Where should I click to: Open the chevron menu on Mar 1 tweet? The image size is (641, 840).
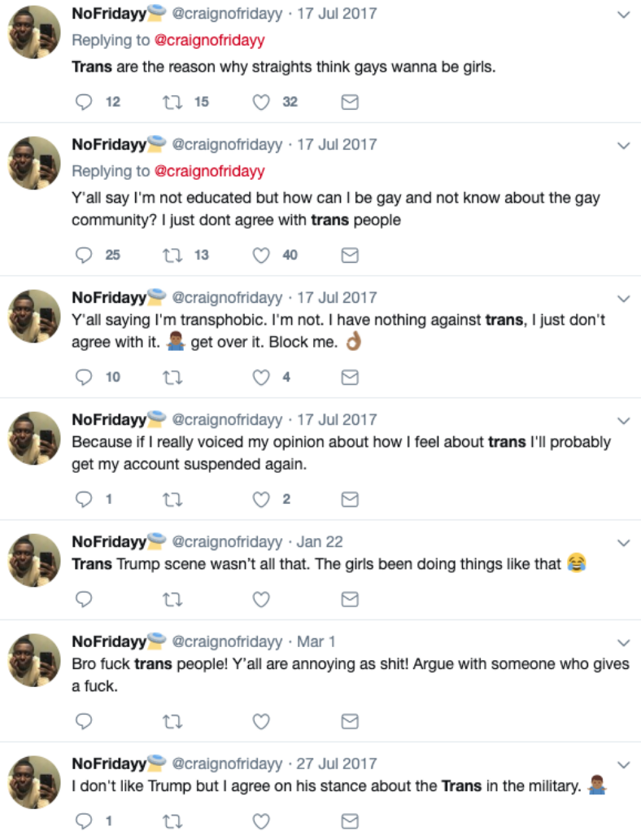[624, 642]
